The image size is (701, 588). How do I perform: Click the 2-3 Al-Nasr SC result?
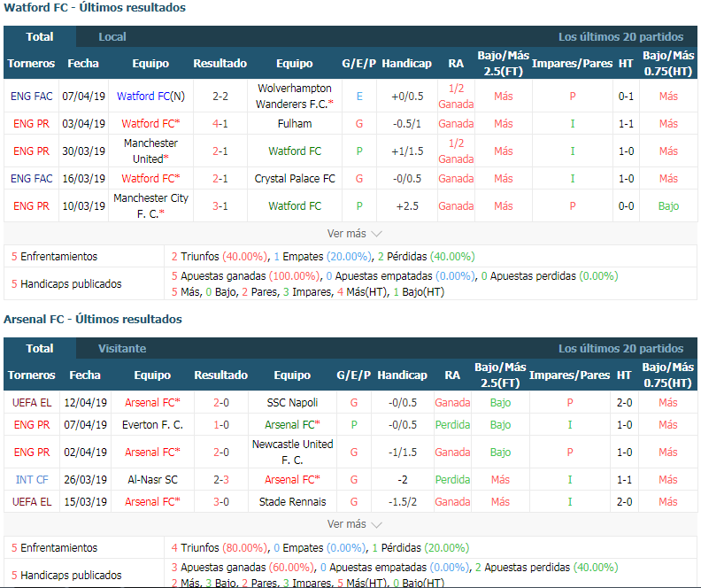tap(221, 480)
